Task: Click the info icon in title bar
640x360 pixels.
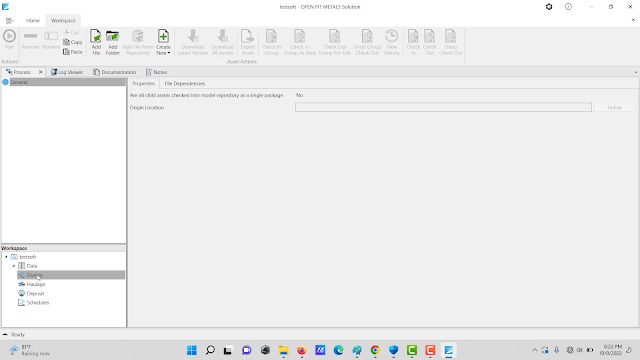Action: (568, 7)
